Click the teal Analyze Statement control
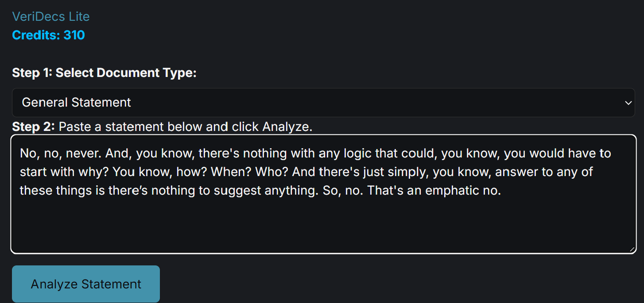 [85, 284]
